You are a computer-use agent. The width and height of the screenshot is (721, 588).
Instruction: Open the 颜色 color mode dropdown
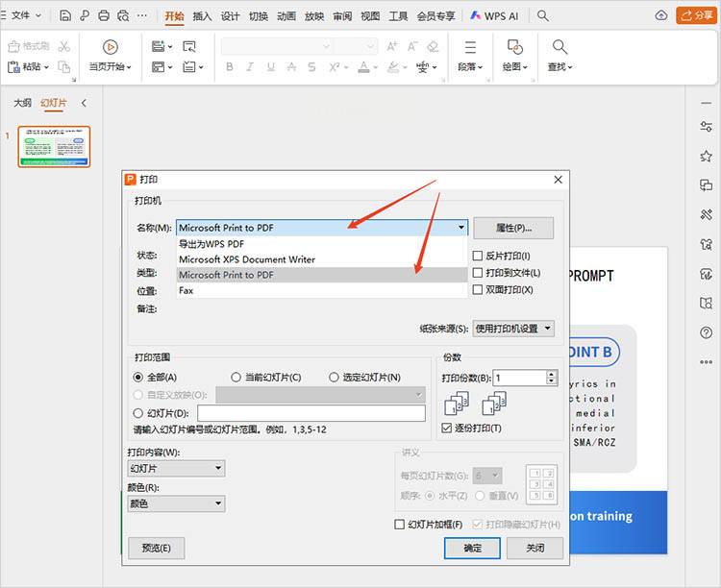click(176, 503)
